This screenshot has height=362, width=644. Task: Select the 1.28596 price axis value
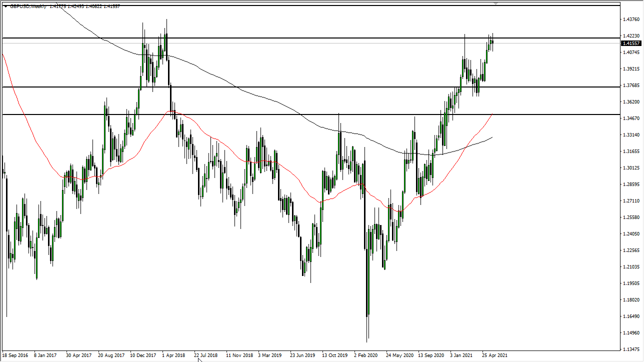click(630, 185)
